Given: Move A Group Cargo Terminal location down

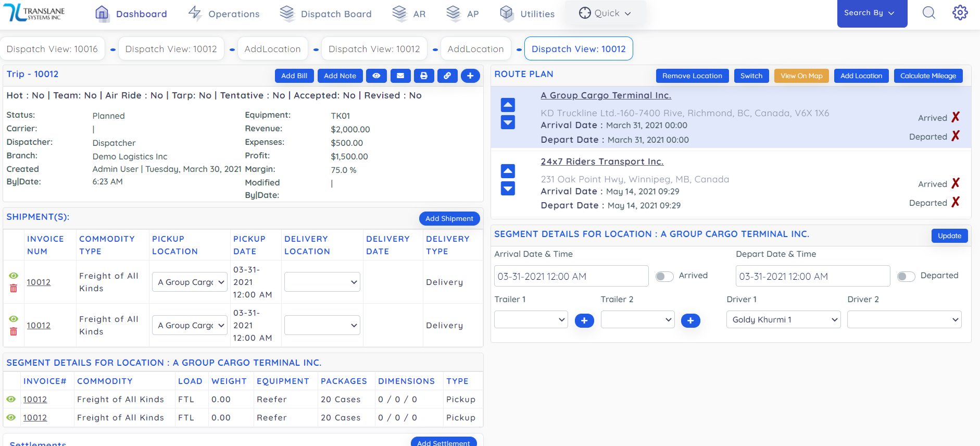Looking at the screenshot, I should tap(508, 123).
